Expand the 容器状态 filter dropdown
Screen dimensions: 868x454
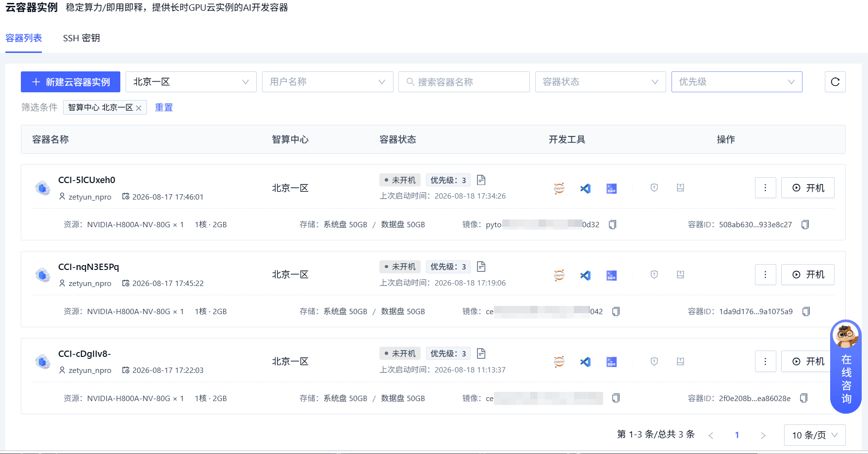(x=601, y=82)
